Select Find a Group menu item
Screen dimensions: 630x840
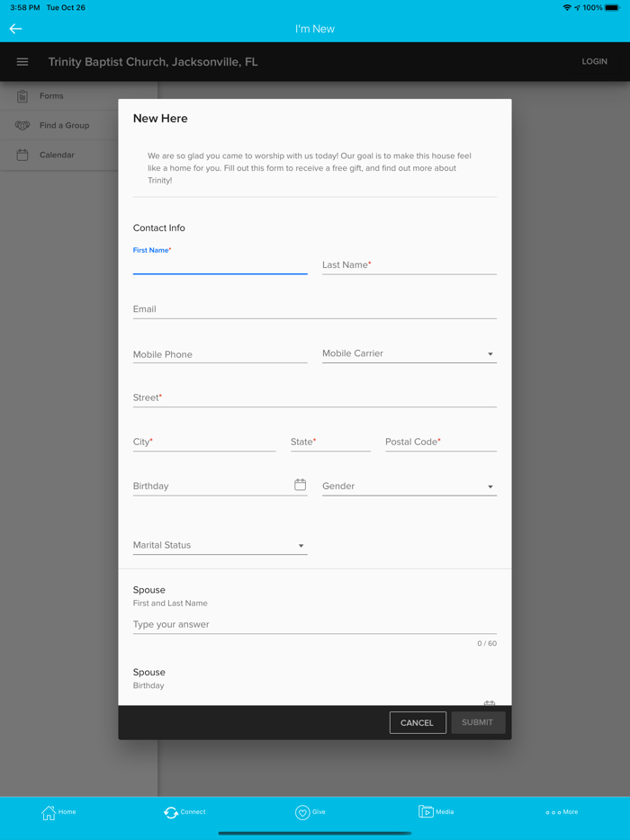coord(64,125)
